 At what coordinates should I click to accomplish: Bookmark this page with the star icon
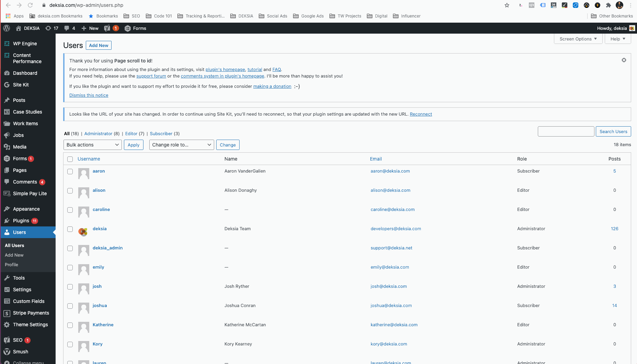click(x=507, y=5)
